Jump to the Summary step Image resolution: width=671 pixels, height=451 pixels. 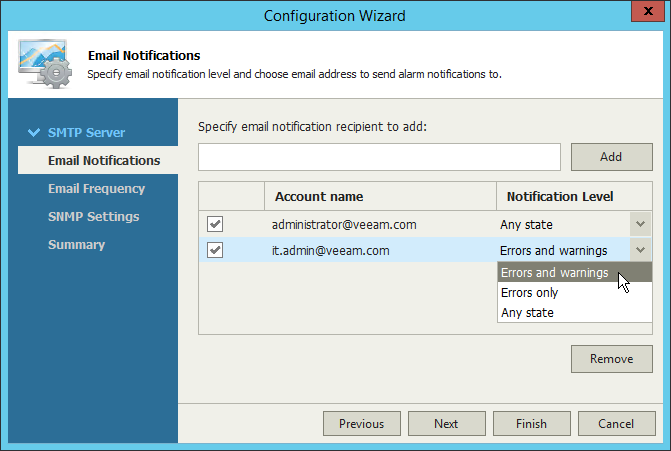(76, 244)
